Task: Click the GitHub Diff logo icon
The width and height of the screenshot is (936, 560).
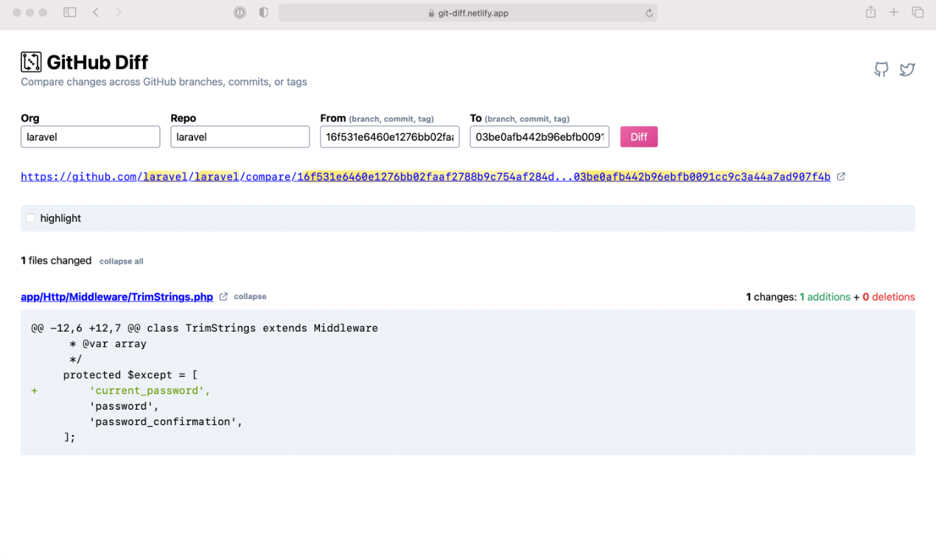Action: (x=30, y=61)
